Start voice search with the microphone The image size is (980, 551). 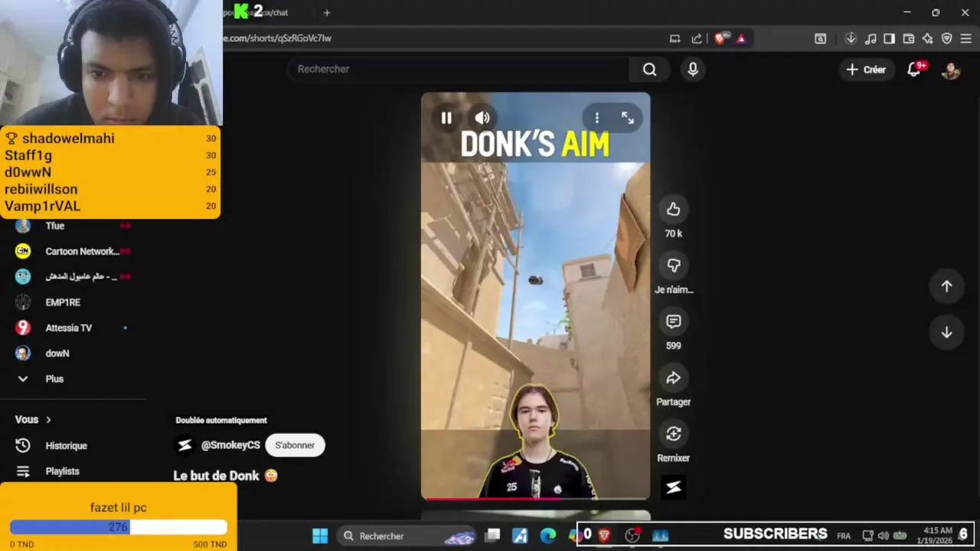point(693,70)
